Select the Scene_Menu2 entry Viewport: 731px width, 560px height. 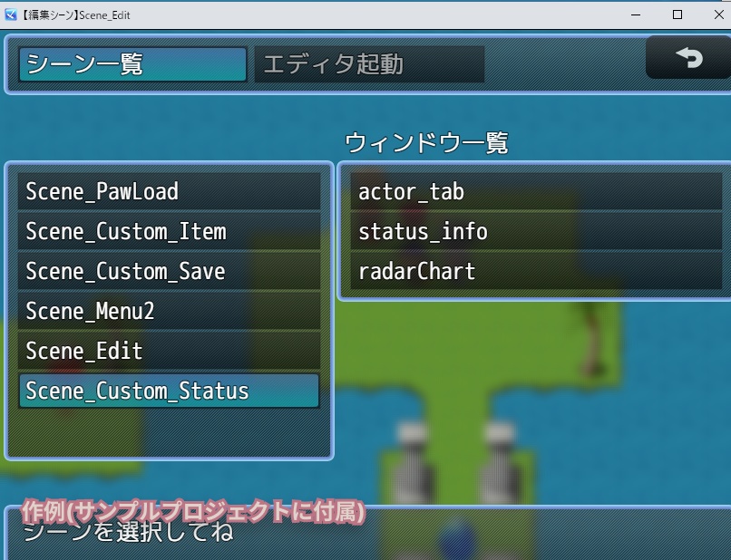(x=168, y=311)
